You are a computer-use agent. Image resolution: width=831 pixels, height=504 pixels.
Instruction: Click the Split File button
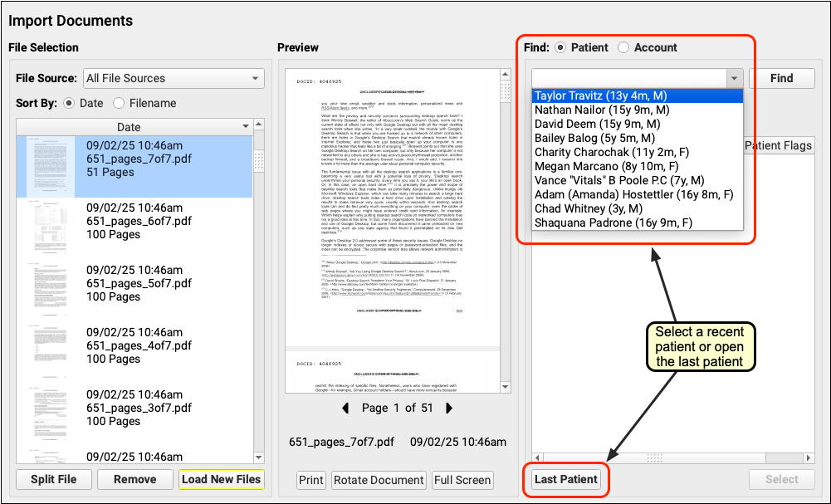click(53, 480)
